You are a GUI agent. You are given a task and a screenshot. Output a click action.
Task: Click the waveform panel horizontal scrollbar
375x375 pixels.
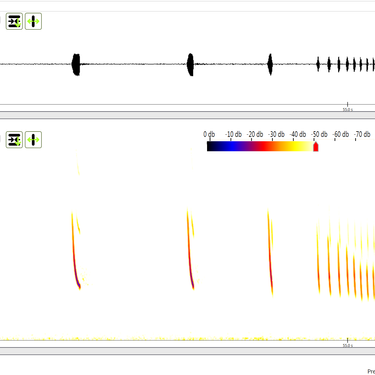[187, 115]
